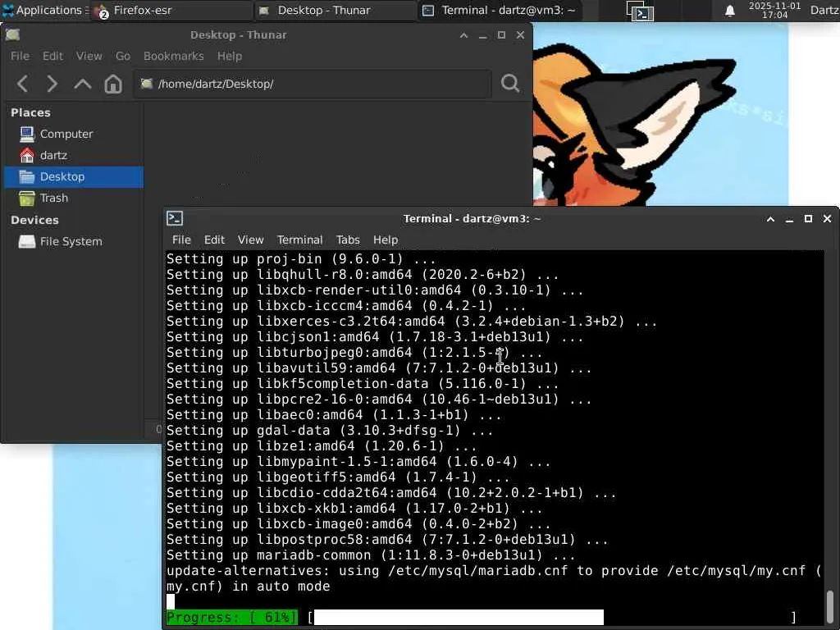Click the clock showing 2025-11-01 17:04
This screenshot has width=840, height=630.
tap(774, 10)
